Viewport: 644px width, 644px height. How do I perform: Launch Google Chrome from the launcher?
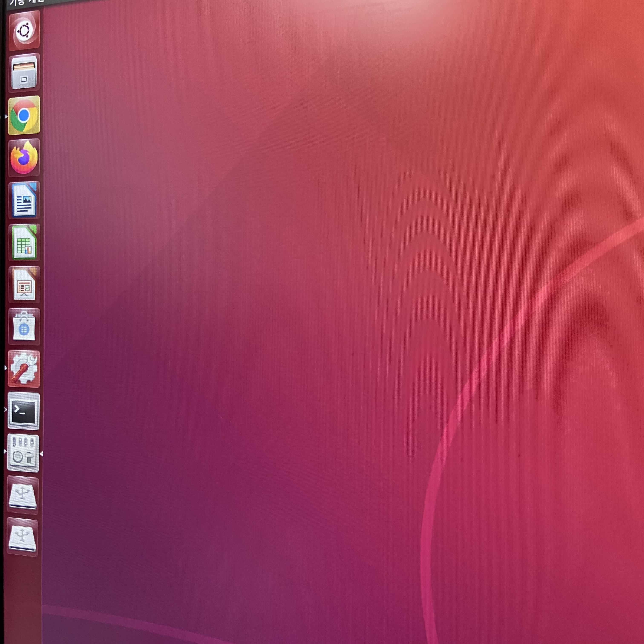(24, 115)
